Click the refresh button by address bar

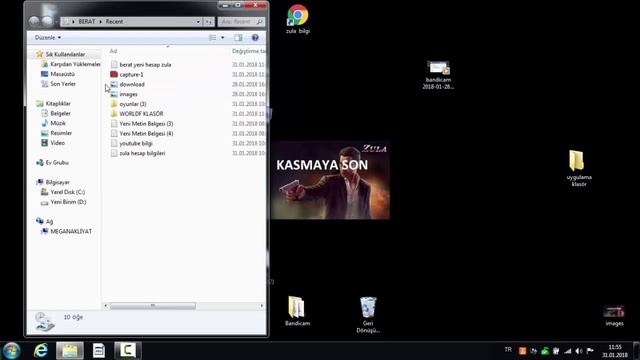coord(209,22)
